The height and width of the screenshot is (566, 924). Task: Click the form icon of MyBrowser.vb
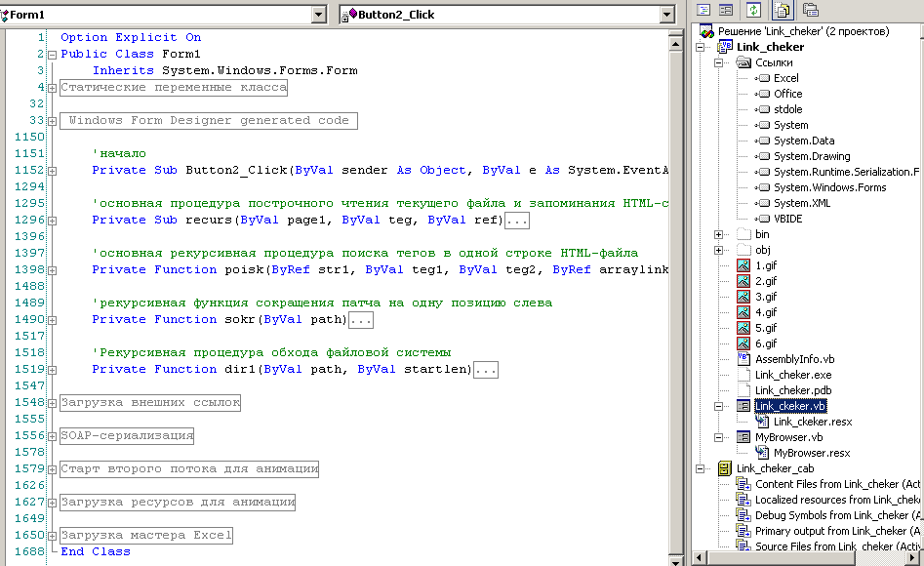743,437
